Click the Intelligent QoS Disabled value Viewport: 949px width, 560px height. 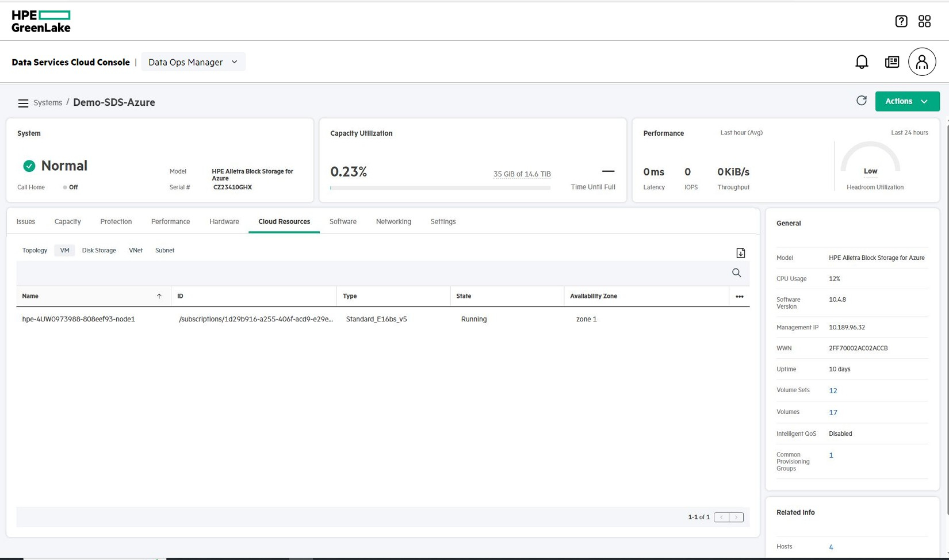(x=840, y=434)
